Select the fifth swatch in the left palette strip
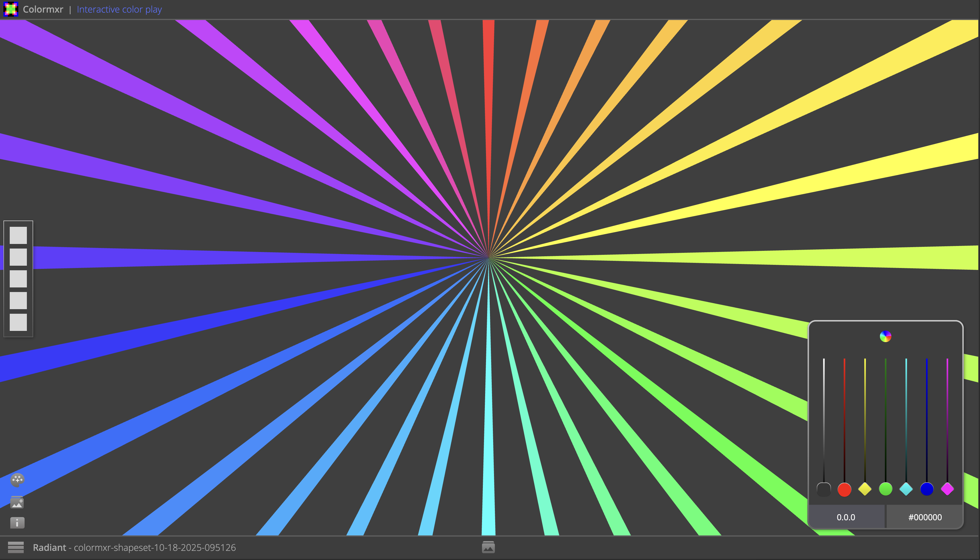The image size is (980, 560). 18,322
